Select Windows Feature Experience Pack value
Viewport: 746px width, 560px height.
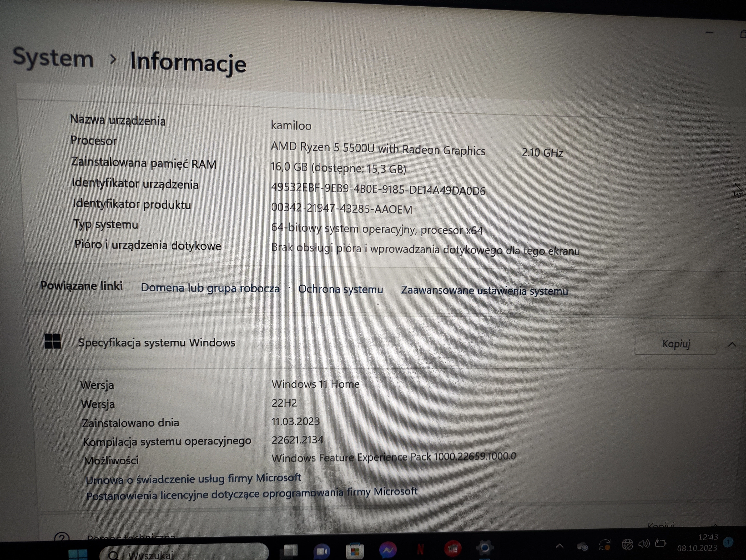click(x=394, y=457)
